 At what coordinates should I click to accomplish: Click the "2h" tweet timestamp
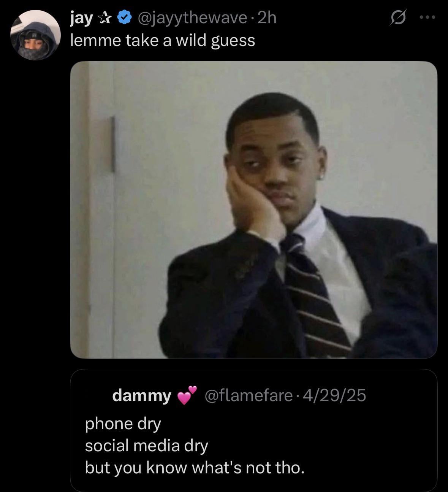[267, 18]
